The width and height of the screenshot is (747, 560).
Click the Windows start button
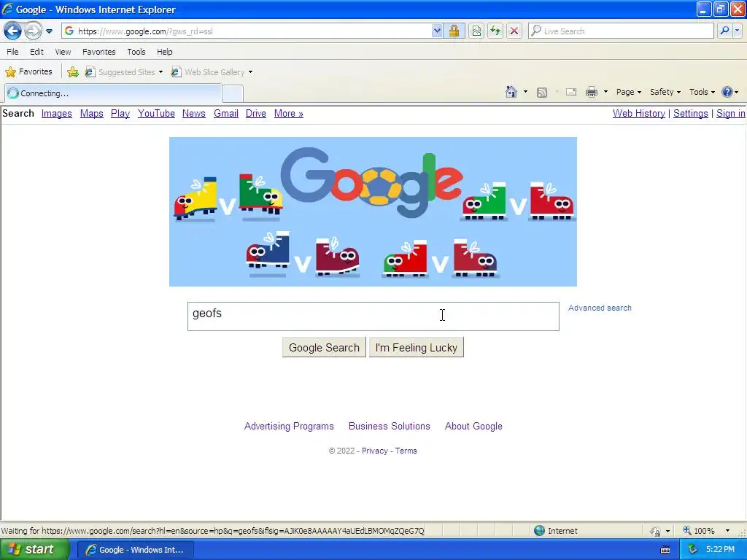tap(35, 550)
